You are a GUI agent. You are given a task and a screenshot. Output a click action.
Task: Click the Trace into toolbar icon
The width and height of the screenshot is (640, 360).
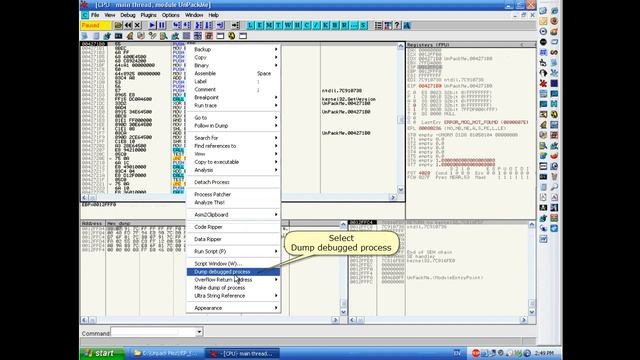(199, 25)
